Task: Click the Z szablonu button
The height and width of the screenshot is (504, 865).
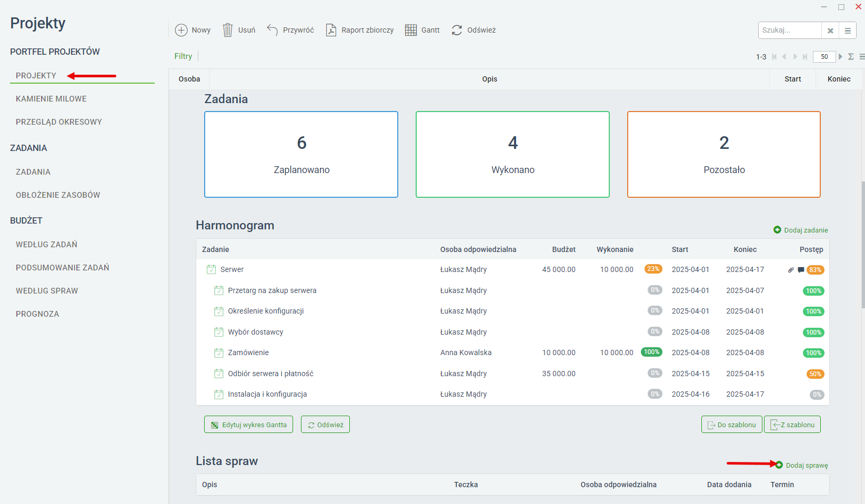Action: click(792, 425)
